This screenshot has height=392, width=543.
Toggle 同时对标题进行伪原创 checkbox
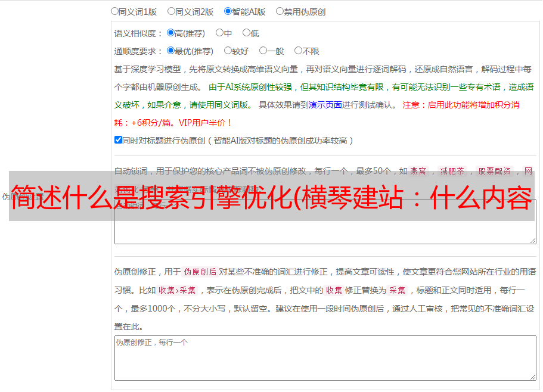tap(118, 140)
